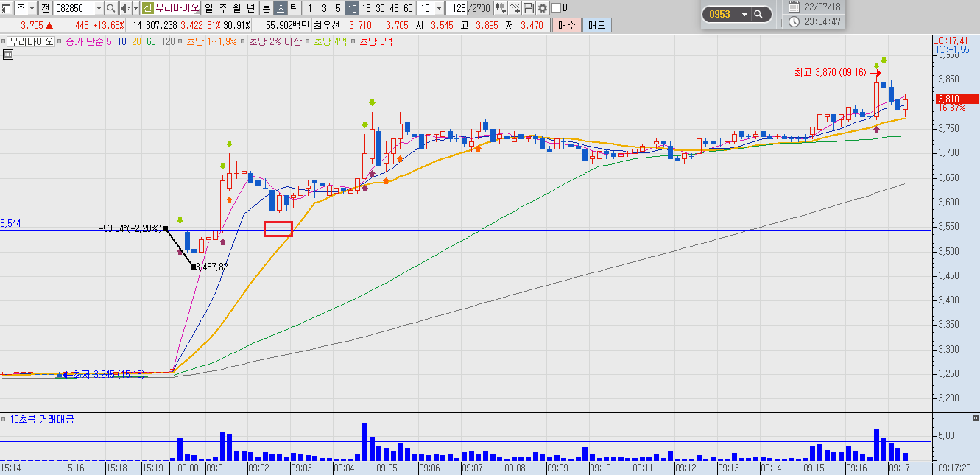Screen dimensions: 980x475
Task: Select the 일 daily chart period
Action: tap(208, 8)
